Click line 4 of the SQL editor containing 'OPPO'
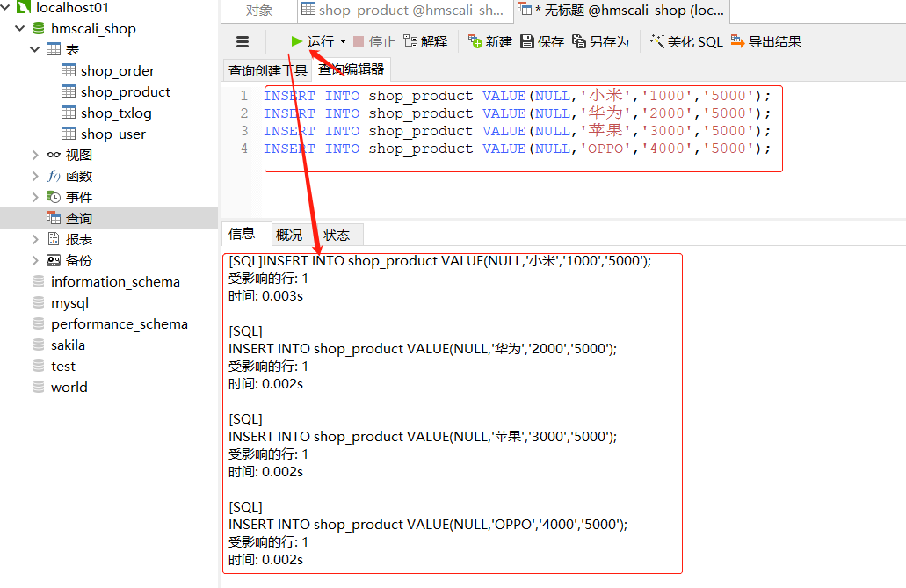The width and height of the screenshot is (906, 588). click(518, 149)
